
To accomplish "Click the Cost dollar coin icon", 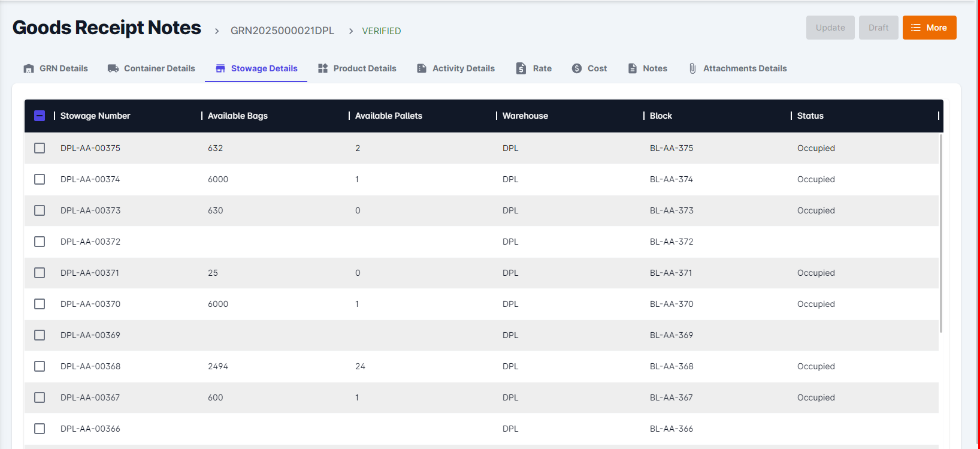I will [x=577, y=68].
